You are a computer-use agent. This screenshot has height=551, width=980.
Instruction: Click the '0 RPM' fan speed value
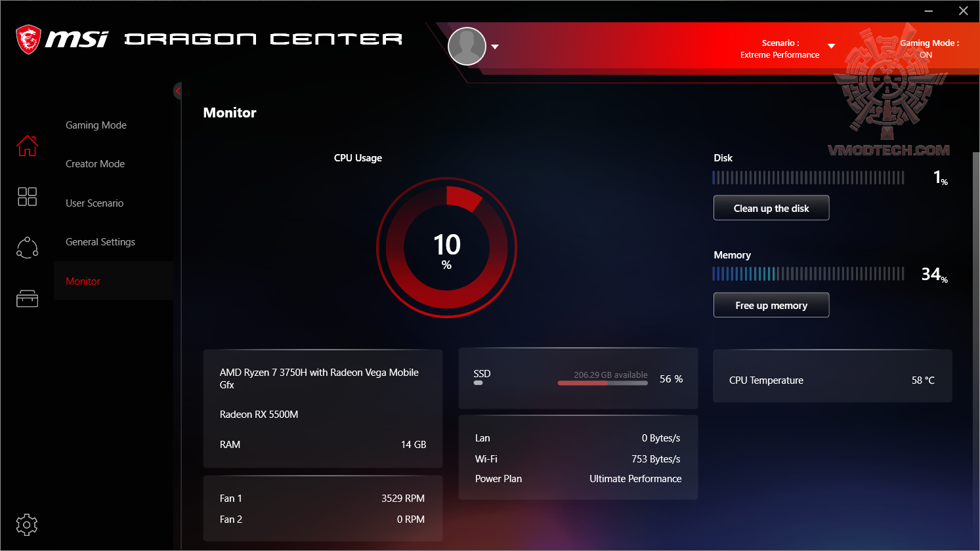pyautogui.click(x=411, y=520)
